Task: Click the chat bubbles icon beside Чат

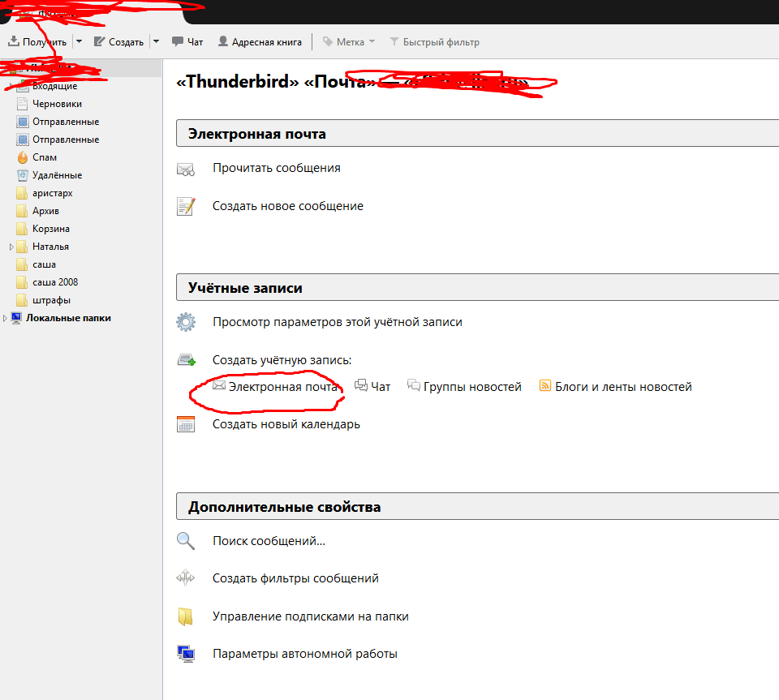Action: 361,385
